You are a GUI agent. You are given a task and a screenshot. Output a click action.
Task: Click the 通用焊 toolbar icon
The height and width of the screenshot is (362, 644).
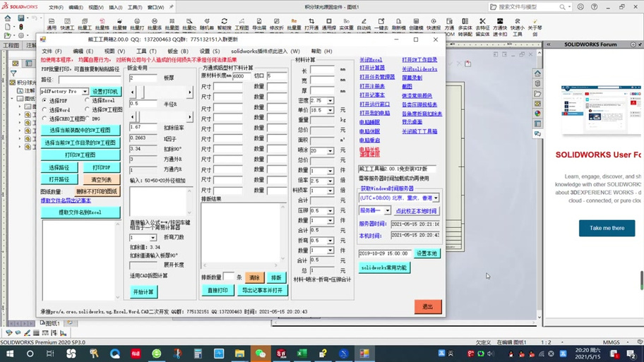coord(329,24)
